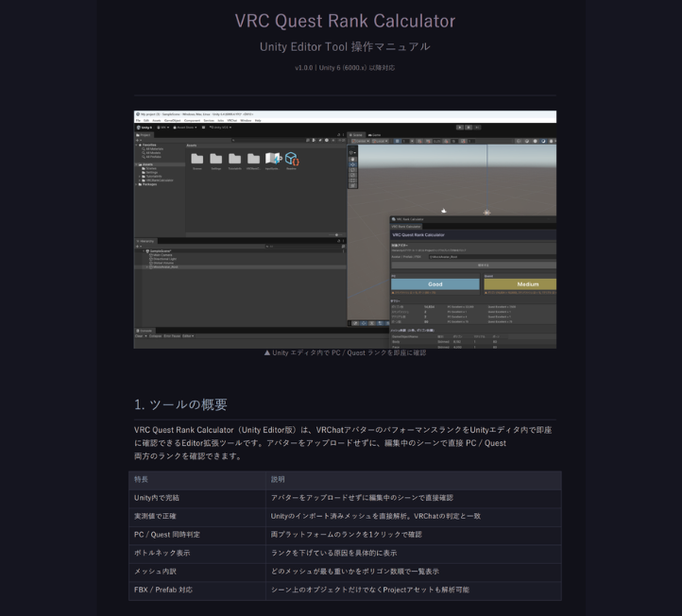
Task: Open the Settings folder thumbnail in Assets
Action: (x=215, y=160)
